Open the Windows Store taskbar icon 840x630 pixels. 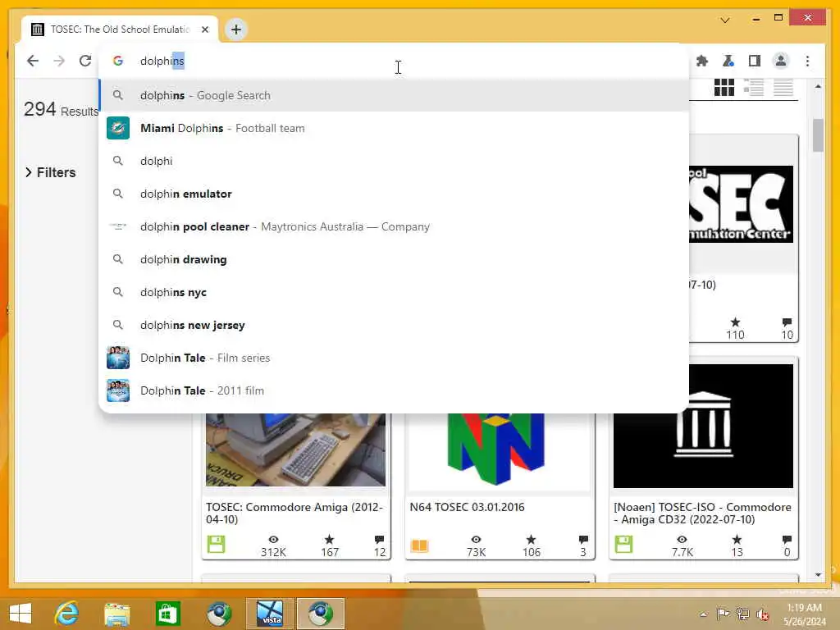167,614
